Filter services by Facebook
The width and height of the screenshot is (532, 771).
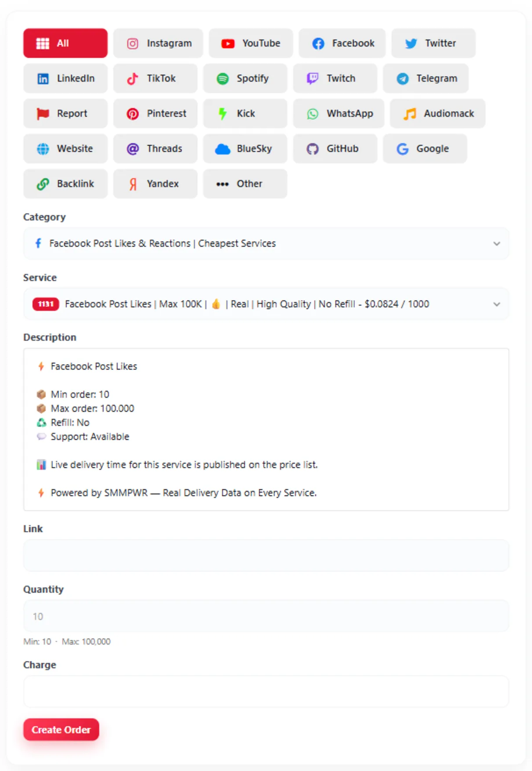(x=342, y=43)
